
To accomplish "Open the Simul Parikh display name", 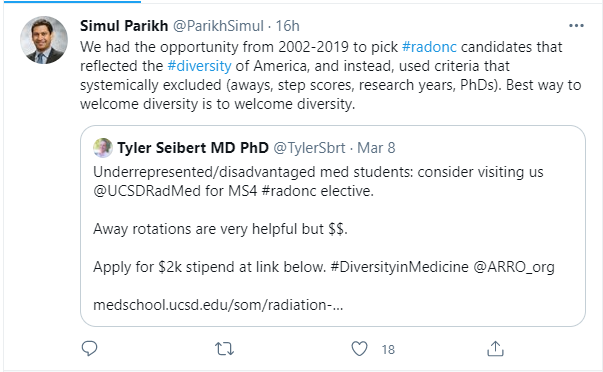I will point(124,26).
